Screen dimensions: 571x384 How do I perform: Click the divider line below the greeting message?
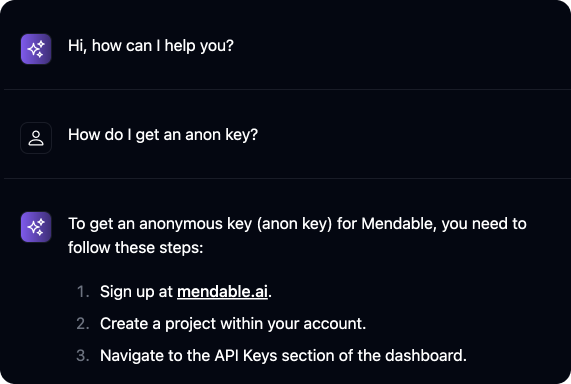point(287,89)
